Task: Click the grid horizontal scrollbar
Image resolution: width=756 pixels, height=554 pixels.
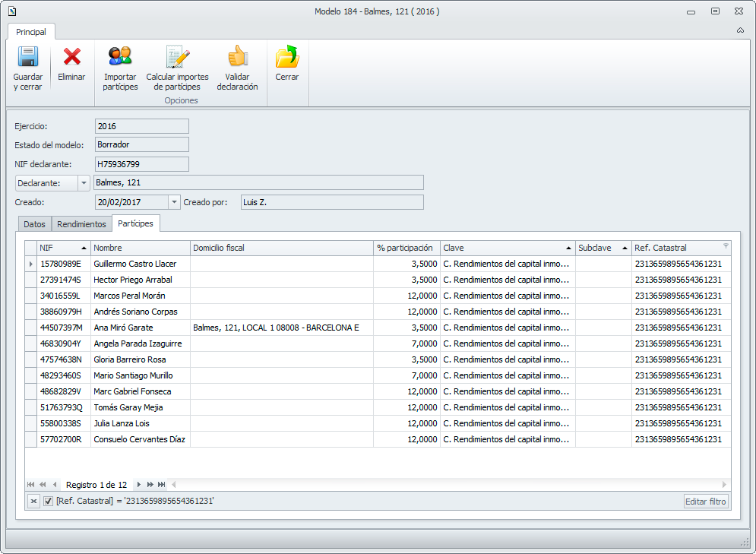Action: tap(448, 485)
